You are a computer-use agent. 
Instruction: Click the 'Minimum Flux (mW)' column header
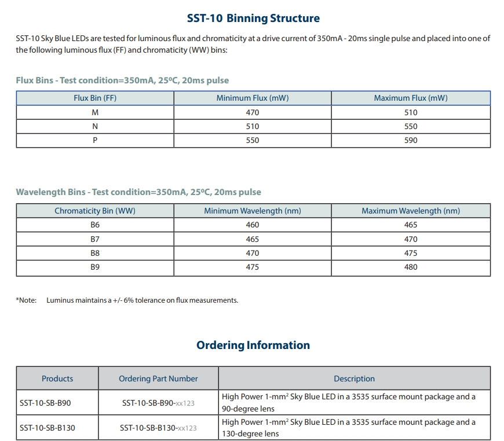coord(253,98)
